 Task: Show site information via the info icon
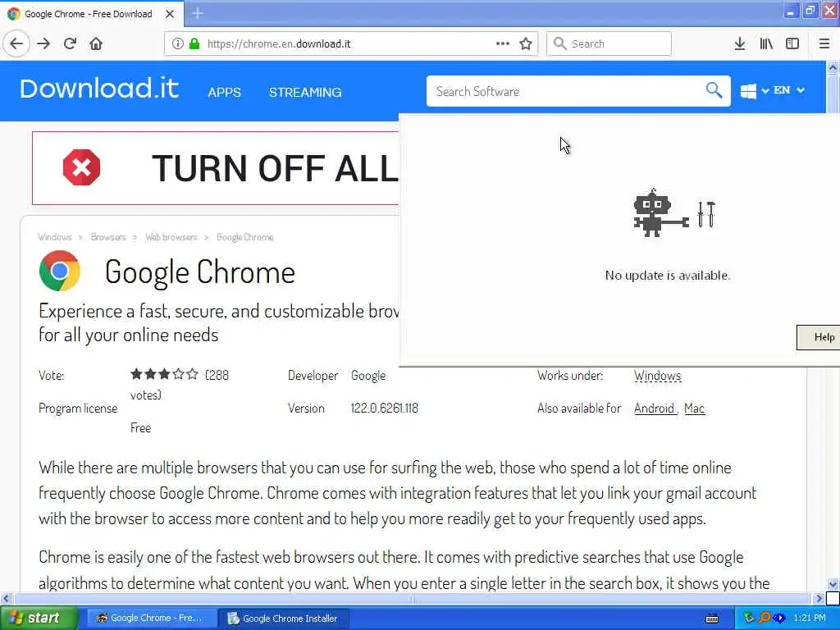[x=177, y=43]
